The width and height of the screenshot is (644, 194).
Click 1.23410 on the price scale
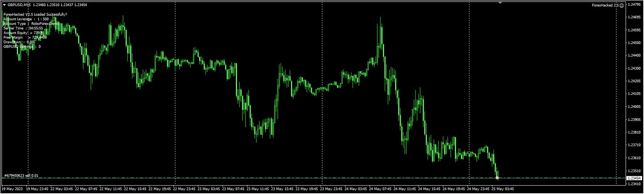tap(634, 184)
